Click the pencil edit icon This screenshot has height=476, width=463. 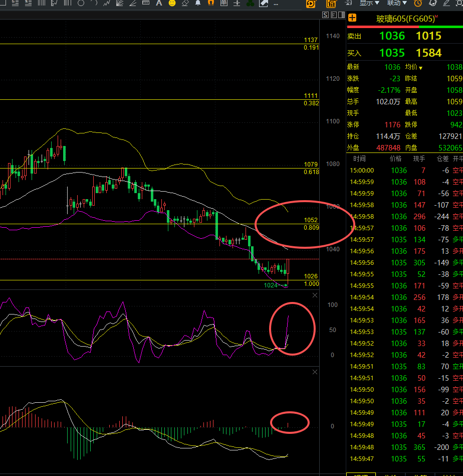point(446,4)
